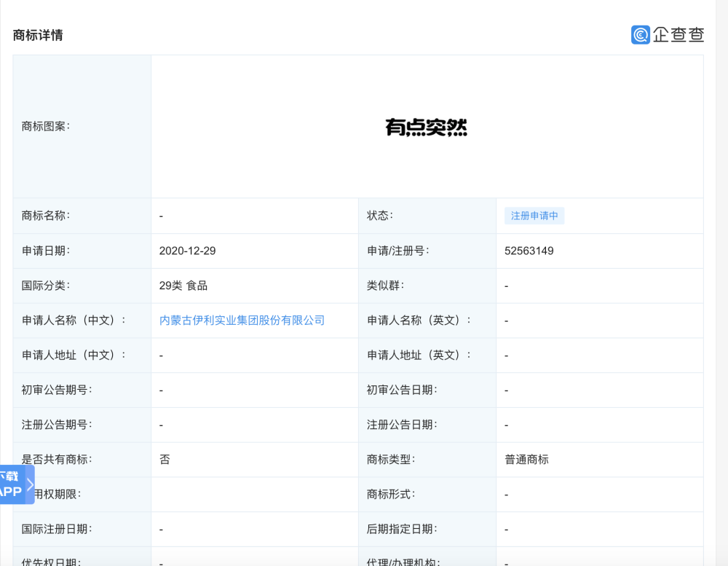Click the 商标类型 label
This screenshot has height=566, width=728.
coord(391,460)
